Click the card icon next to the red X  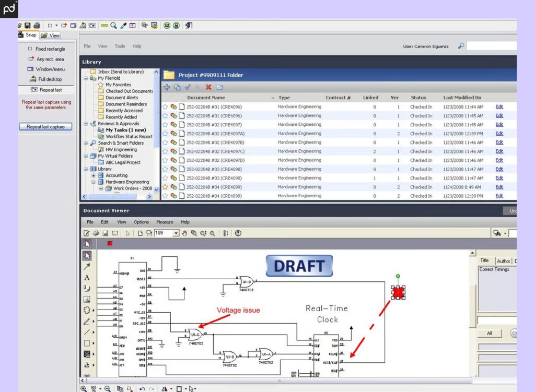click(x=219, y=88)
